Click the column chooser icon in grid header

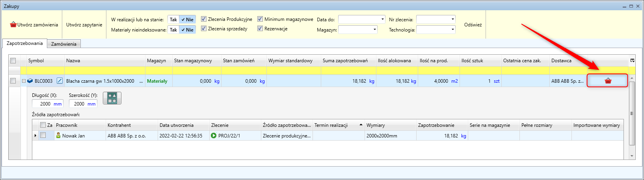(x=632, y=61)
